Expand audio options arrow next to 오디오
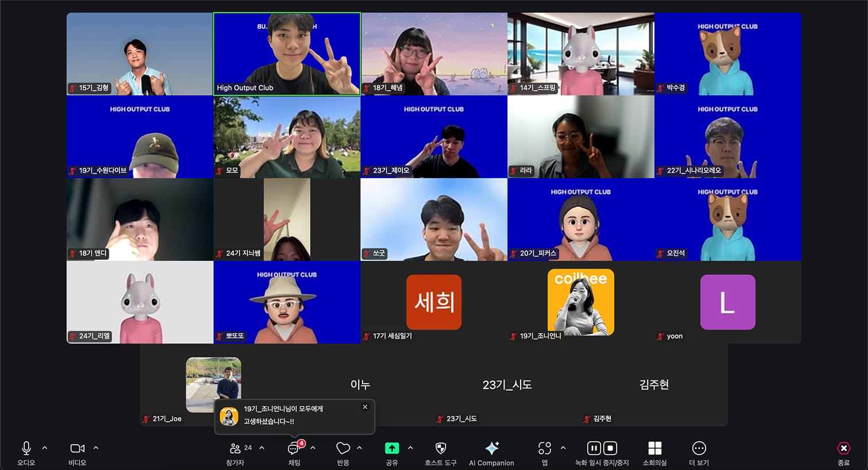 tap(45, 448)
